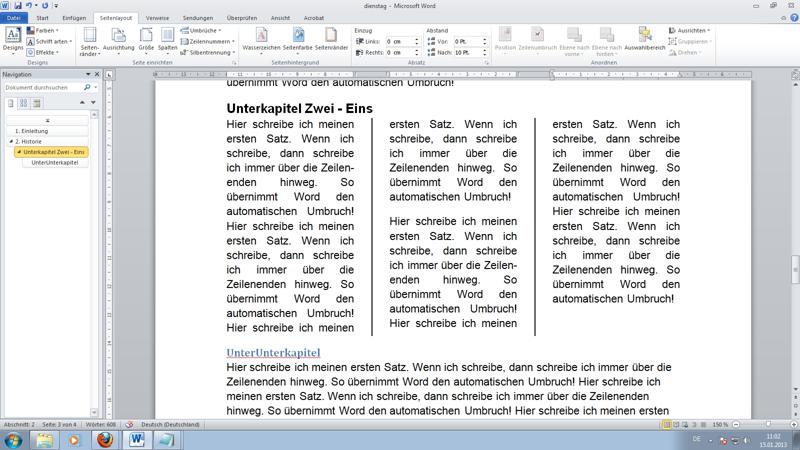Image resolution: width=800 pixels, height=450 pixels.
Task: Click the Seitenränder page borders icon in Seitenhintergrund
Action: [x=331, y=40]
